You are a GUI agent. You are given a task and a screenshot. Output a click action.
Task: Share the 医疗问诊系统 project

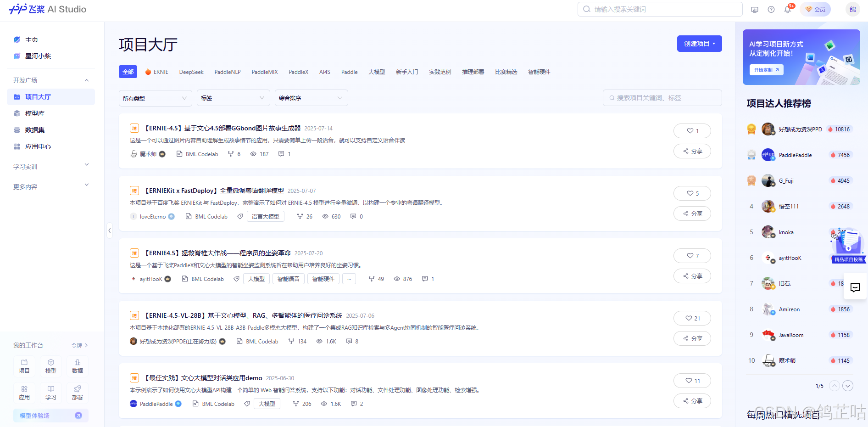[x=692, y=338]
